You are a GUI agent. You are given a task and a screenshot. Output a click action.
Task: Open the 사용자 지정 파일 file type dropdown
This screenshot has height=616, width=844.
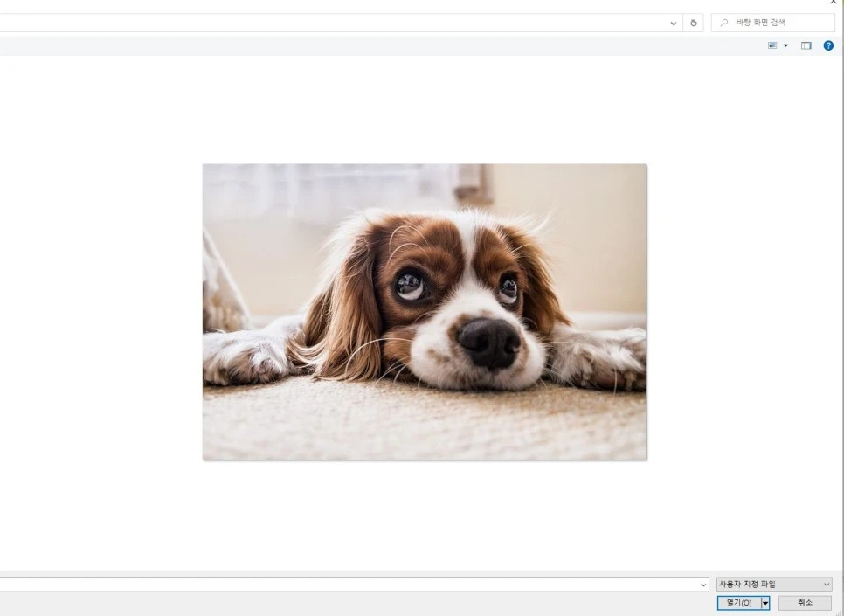pos(774,584)
